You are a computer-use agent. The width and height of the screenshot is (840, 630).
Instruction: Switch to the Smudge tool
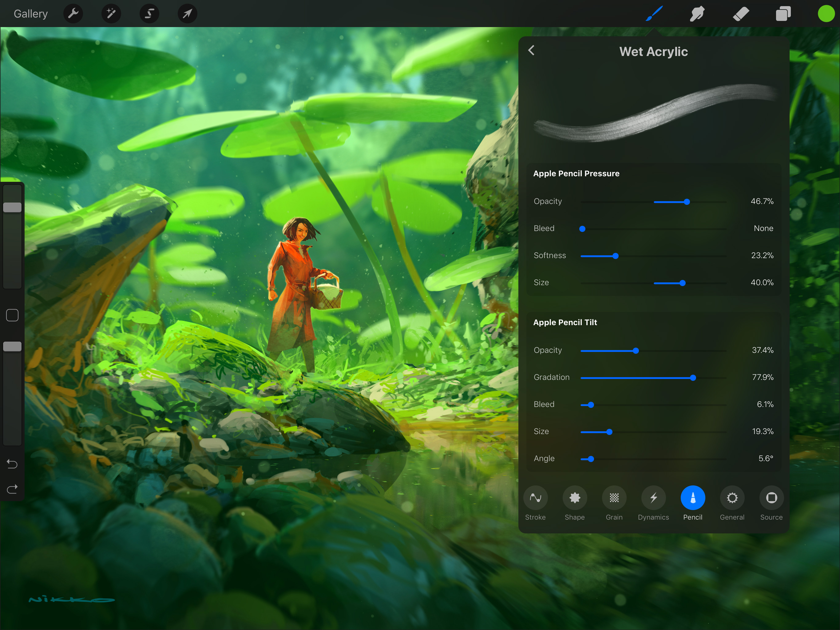697,13
